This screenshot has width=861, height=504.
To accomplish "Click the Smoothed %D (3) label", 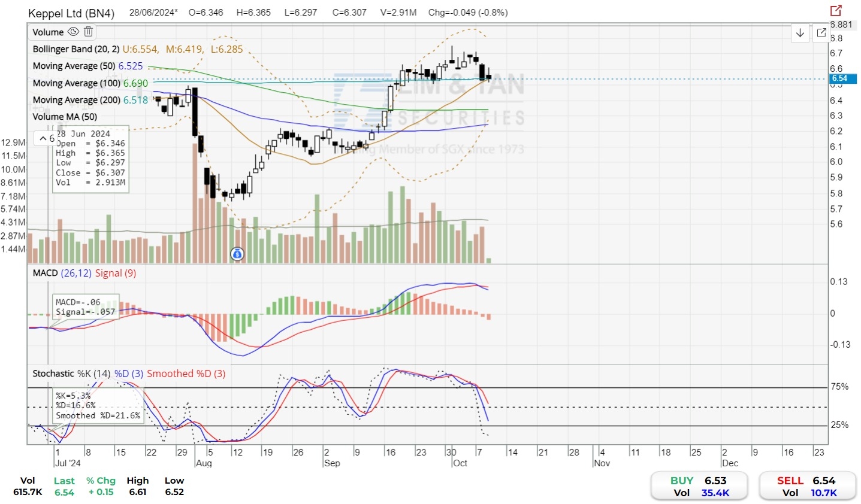I will (x=186, y=374).
